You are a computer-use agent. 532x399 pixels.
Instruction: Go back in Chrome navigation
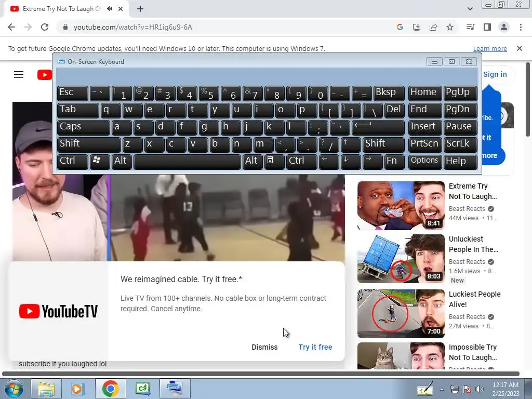pos(11,27)
